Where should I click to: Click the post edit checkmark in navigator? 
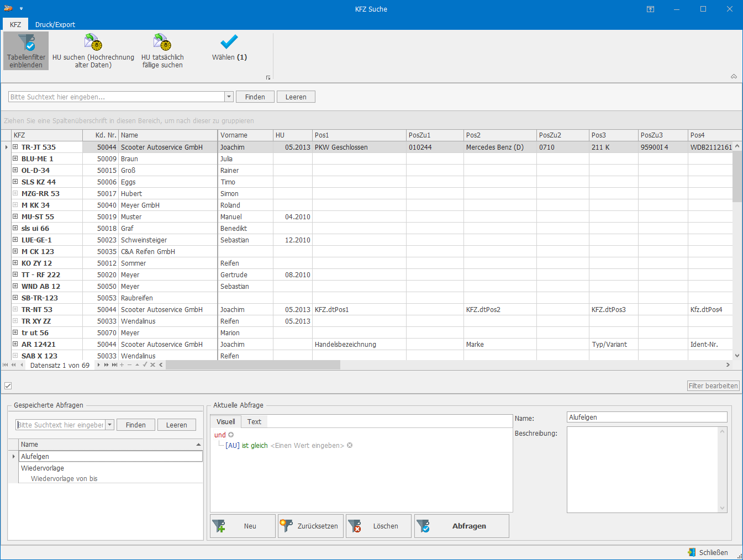(x=145, y=365)
